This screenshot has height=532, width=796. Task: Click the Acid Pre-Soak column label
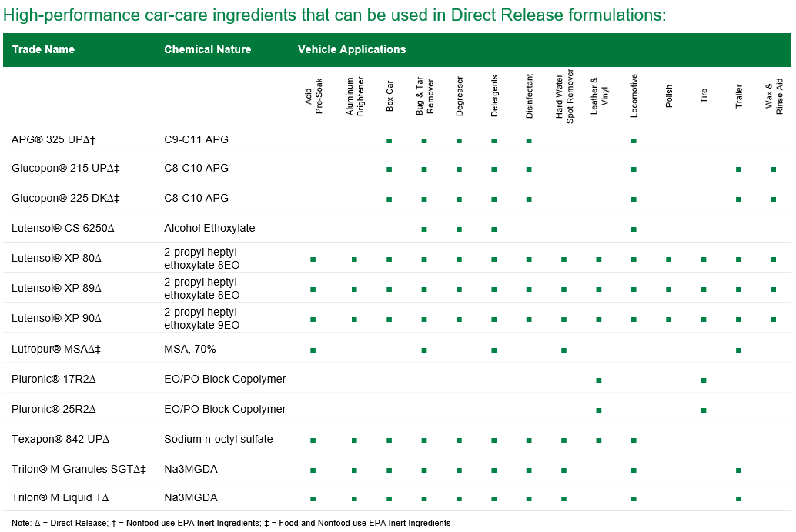(313, 96)
